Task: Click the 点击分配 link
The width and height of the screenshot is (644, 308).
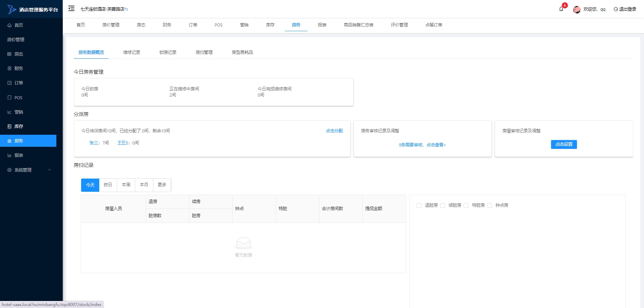Action: 334,131
